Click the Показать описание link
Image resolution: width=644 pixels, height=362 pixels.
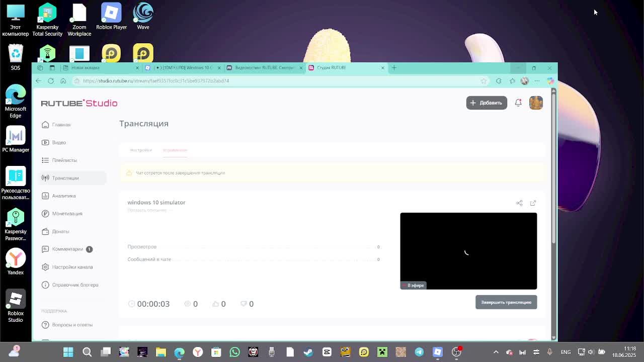[147, 210]
